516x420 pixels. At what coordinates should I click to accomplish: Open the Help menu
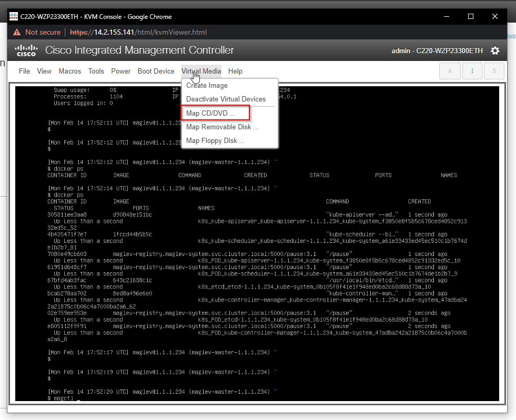(x=235, y=71)
